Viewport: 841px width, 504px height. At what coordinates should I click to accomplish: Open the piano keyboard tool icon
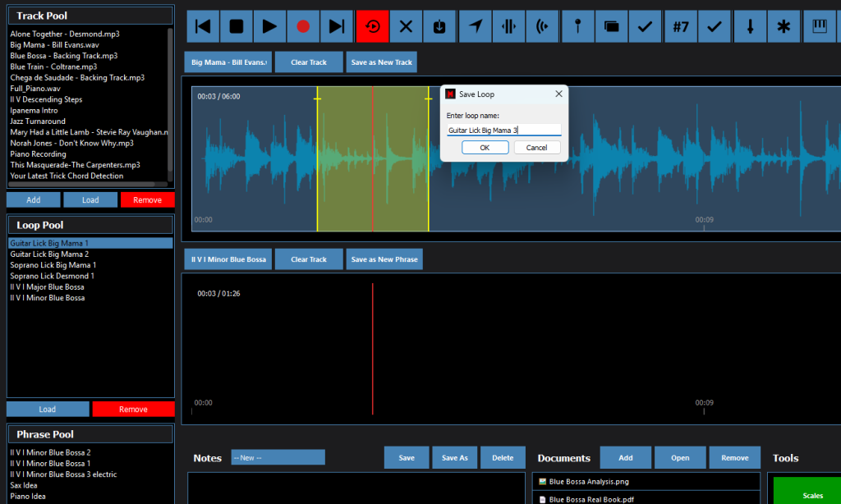[x=819, y=26]
